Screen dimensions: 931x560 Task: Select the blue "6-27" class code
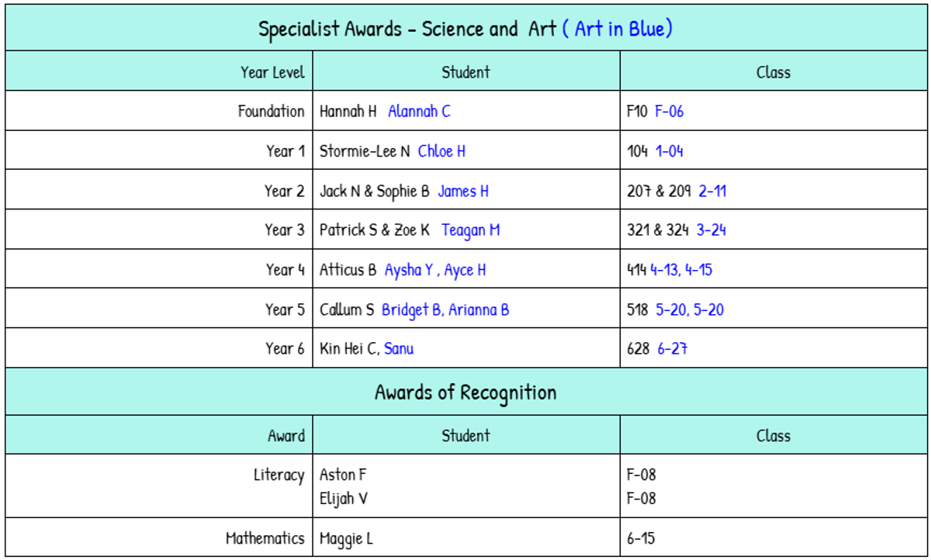tap(673, 349)
